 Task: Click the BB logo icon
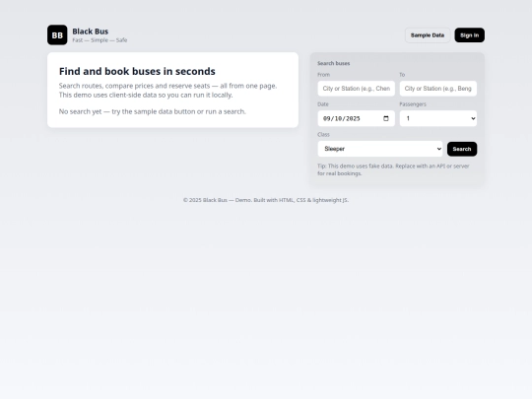click(x=57, y=34)
